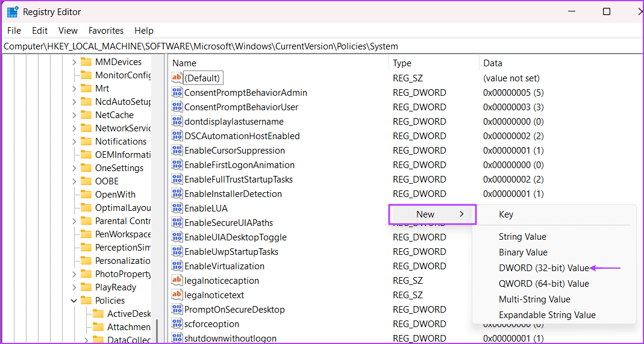
Task: Expand the OneSettings tree node
Action: pos(74,168)
